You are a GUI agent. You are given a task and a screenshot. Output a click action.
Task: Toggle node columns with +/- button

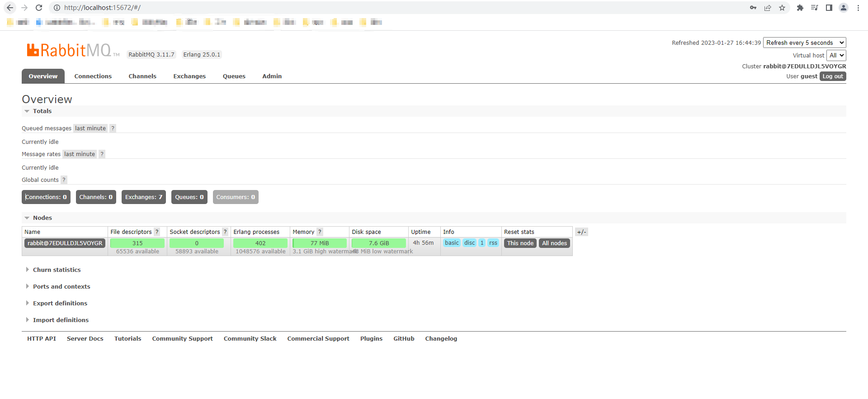tap(581, 232)
